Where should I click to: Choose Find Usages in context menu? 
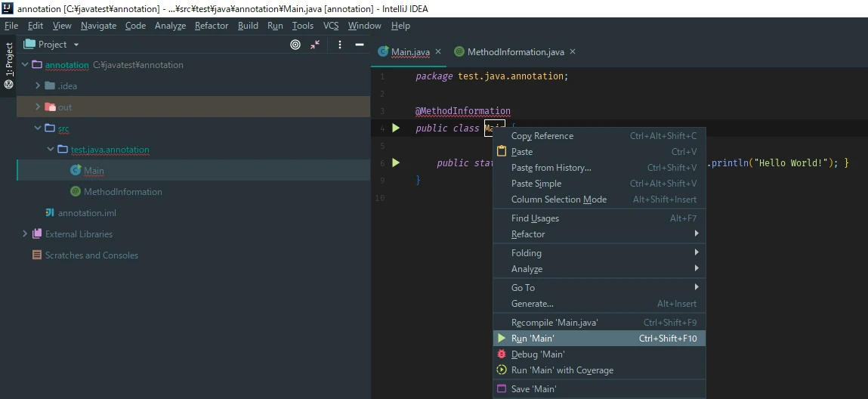tap(600, 218)
